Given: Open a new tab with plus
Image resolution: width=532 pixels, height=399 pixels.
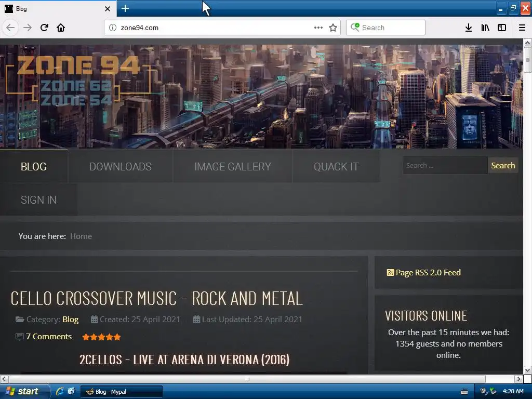Looking at the screenshot, I should (x=125, y=8).
